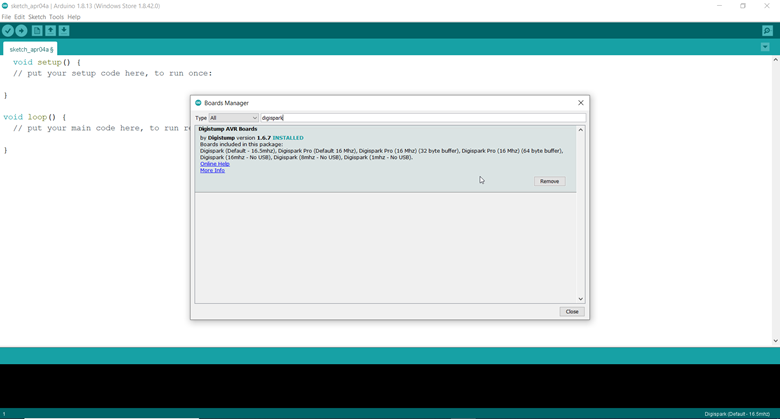Expand the Type All dropdown

pos(233,118)
